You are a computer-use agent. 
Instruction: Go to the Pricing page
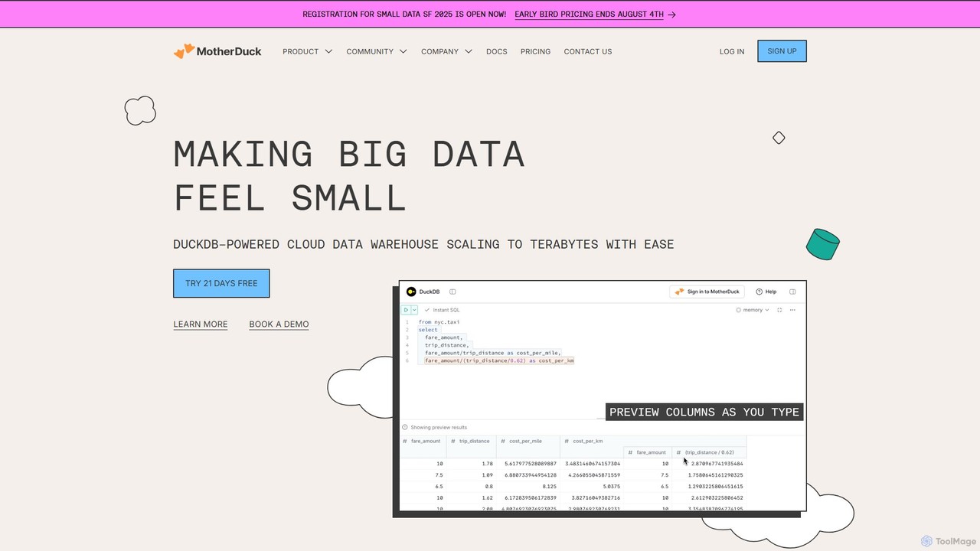tap(535, 51)
